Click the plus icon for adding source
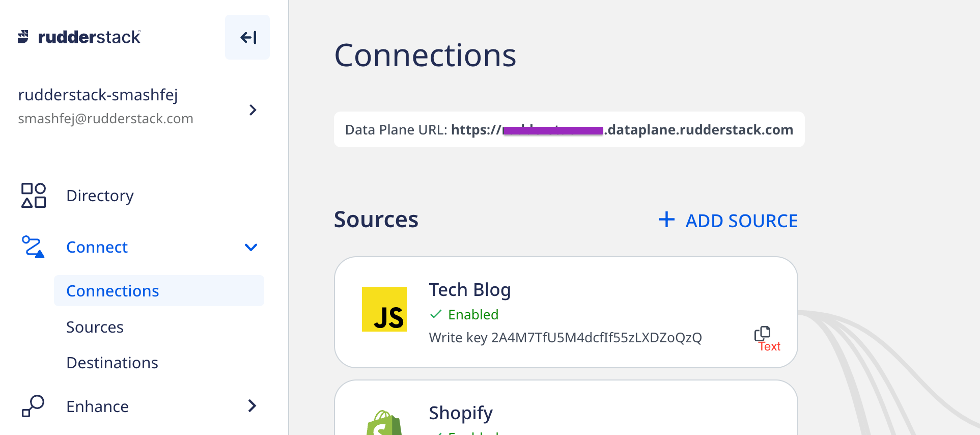 pos(666,220)
